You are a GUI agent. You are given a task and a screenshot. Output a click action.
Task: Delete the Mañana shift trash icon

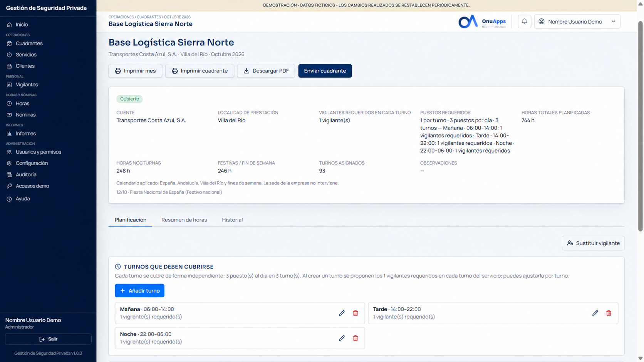tap(356, 313)
